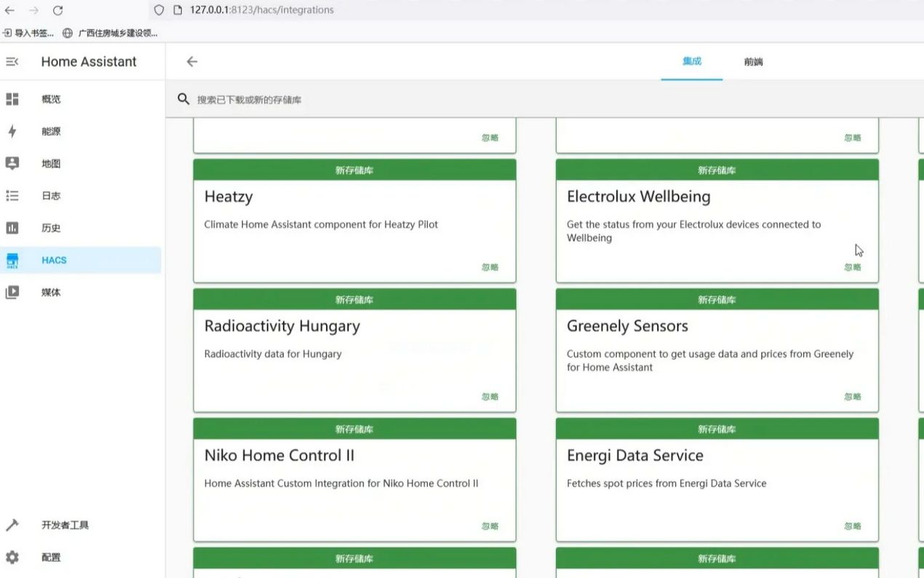Image resolution: width=924 pixels, height=578 pixels.
Task: Open the 导入书签 bookmark item
Action: tap(29, 33)
